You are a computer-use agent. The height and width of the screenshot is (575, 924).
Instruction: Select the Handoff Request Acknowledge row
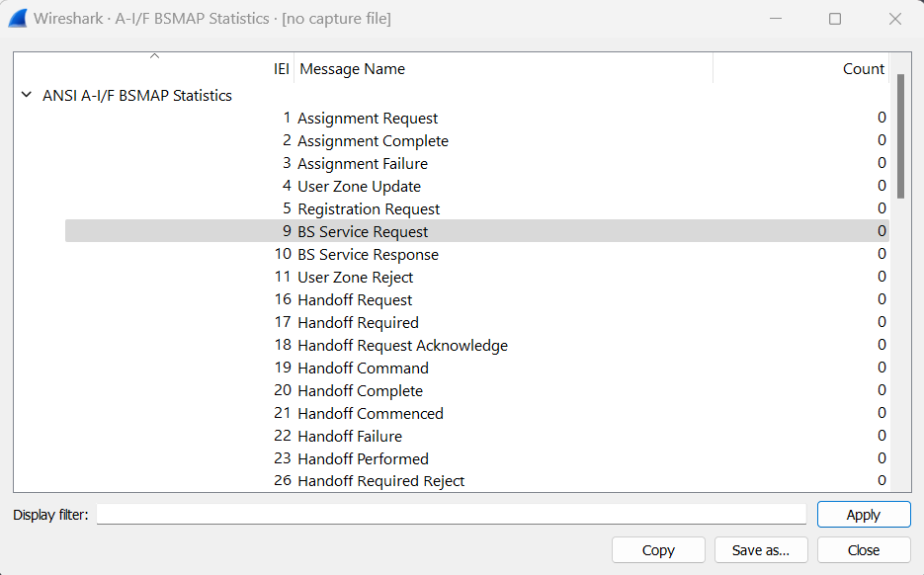click(x=402, y=346)
